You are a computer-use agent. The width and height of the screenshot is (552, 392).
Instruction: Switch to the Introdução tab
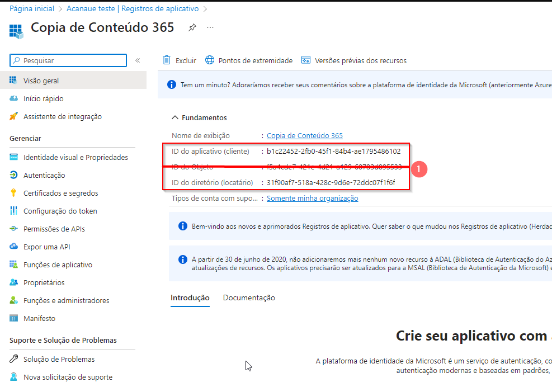pos(190,297)
